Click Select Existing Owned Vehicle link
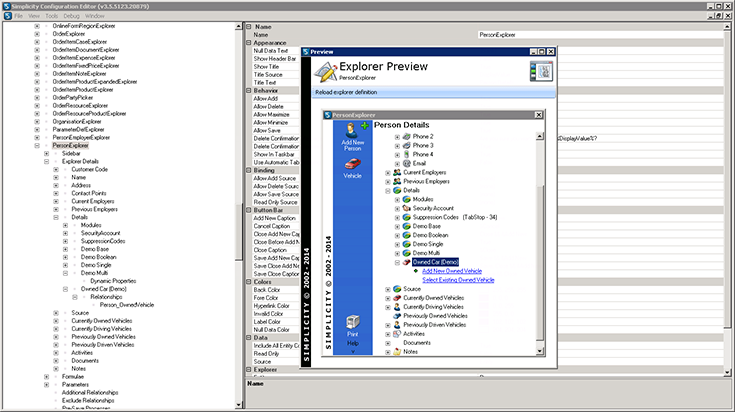Screen dimensions: 735x412 (458, 280)
